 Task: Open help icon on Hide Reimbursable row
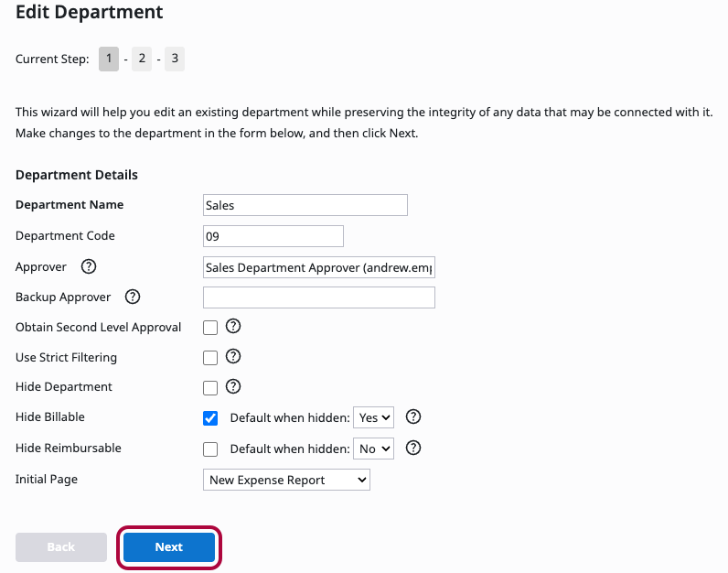[413, 448]
